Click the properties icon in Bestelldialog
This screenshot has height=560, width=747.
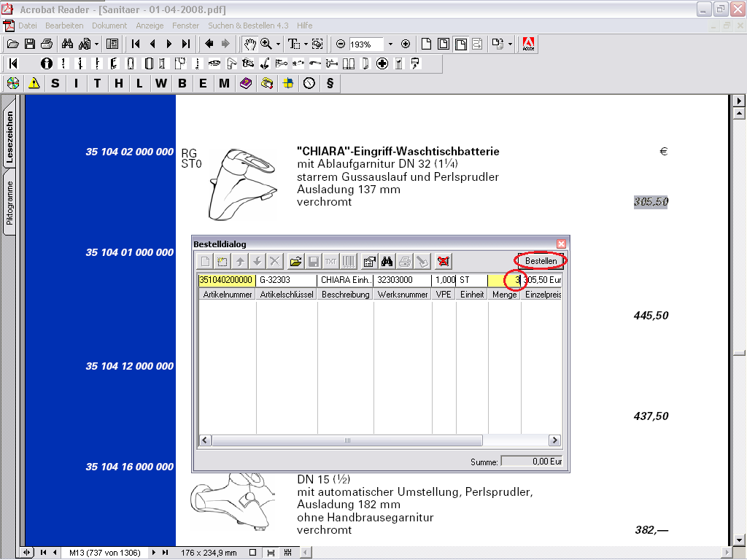point(369,262)
